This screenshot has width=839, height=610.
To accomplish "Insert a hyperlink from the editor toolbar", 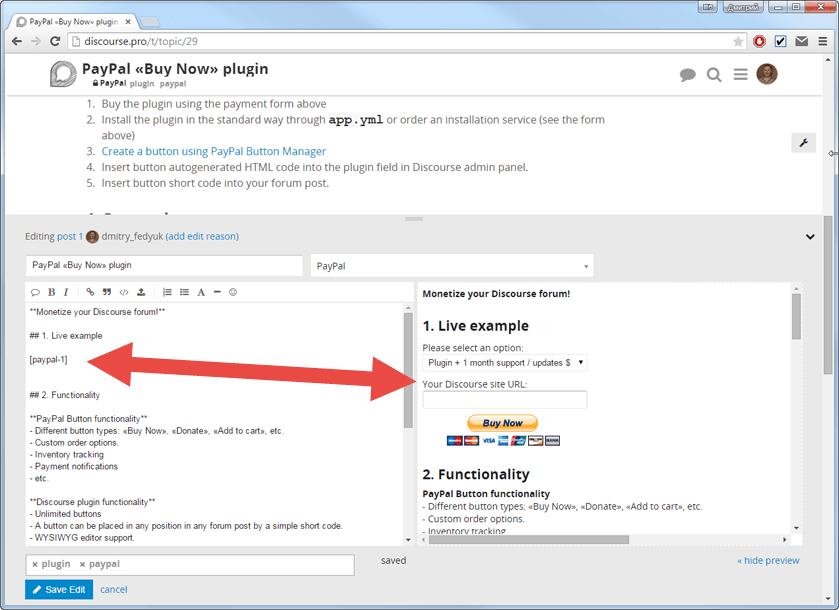I will click(x=90, y=292).
